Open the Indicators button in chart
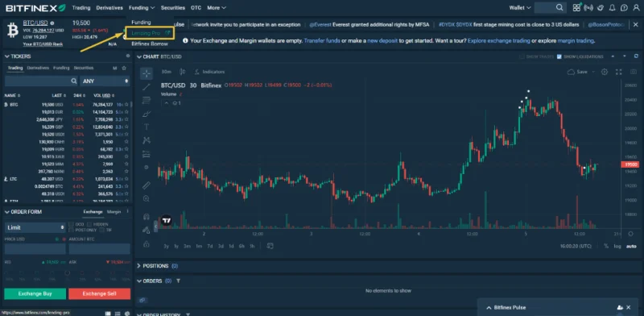This screenshot has height=316, width=644. click(x=210, y=72)
